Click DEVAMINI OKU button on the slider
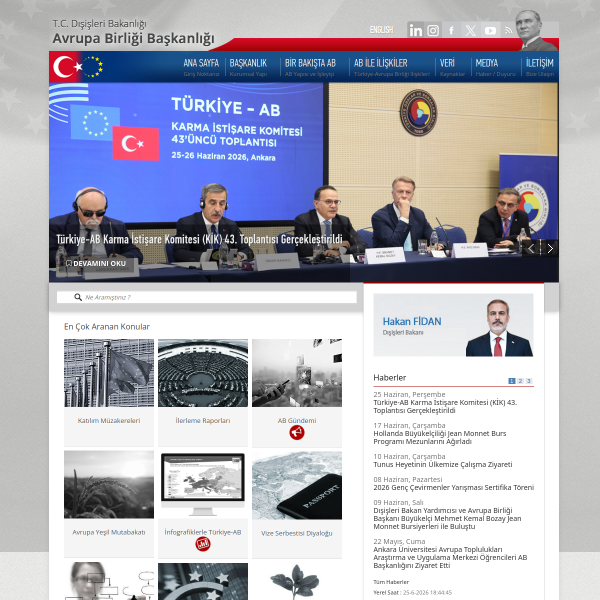Screen dimensions: 600x600 point(96,264)
